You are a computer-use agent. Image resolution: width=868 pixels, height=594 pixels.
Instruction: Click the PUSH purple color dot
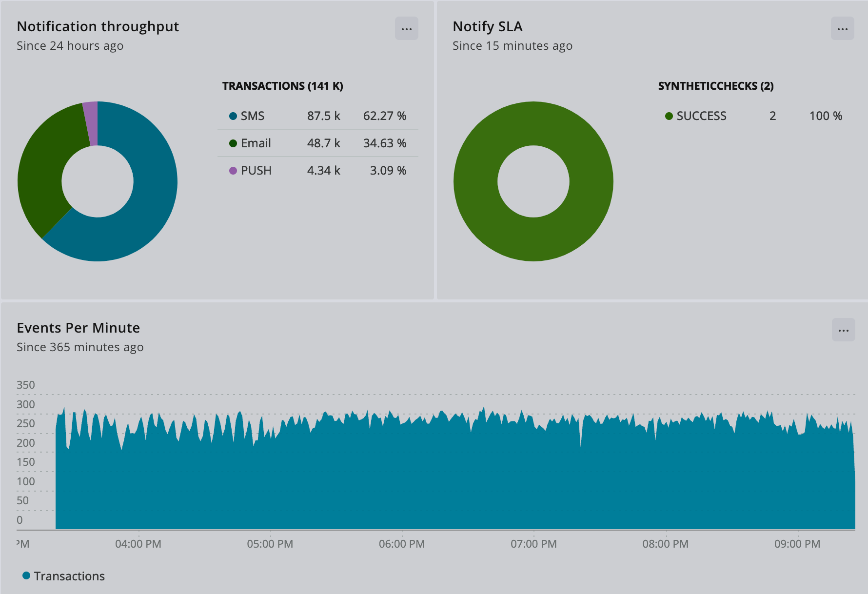(x=233, y=171)
